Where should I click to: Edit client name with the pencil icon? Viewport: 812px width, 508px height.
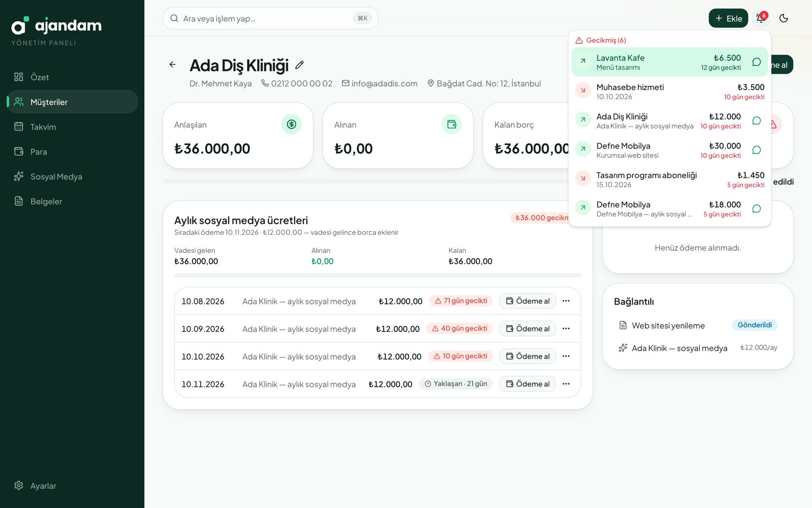point(300,65)
